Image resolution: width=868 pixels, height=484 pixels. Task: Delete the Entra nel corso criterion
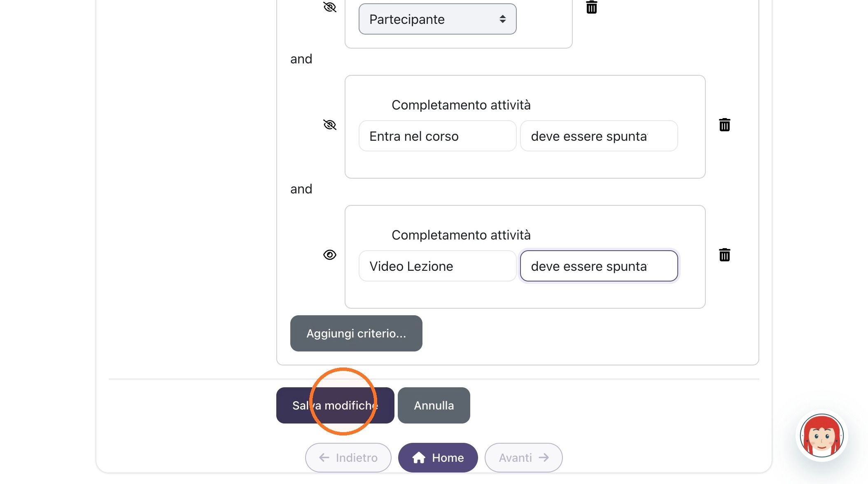click(x=724, y=125)
